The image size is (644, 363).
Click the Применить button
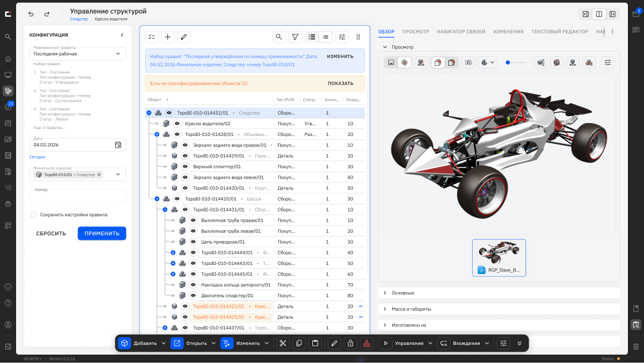click(x=102, y=233)
